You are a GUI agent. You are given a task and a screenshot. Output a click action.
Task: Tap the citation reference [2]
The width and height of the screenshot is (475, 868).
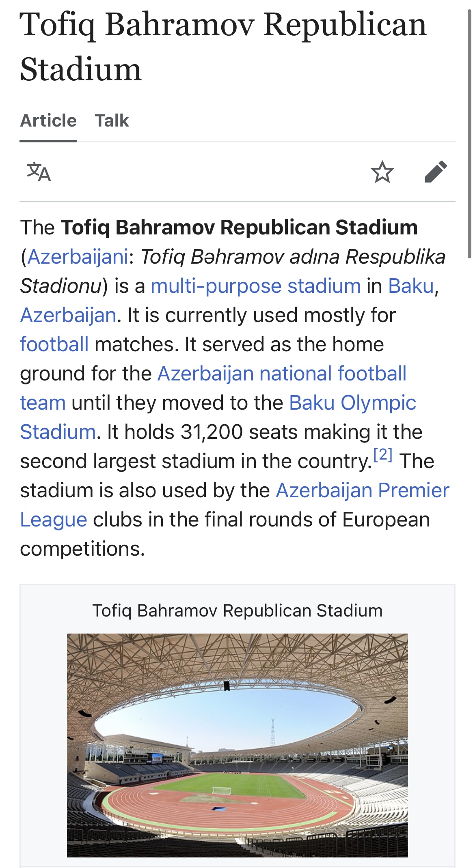click(383, 455)
